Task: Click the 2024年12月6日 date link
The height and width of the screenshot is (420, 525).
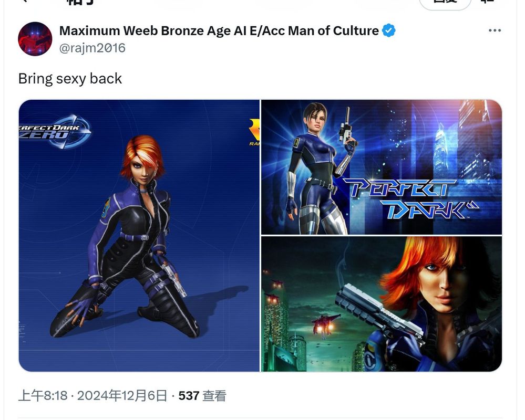Action: [x=122, y=396]
